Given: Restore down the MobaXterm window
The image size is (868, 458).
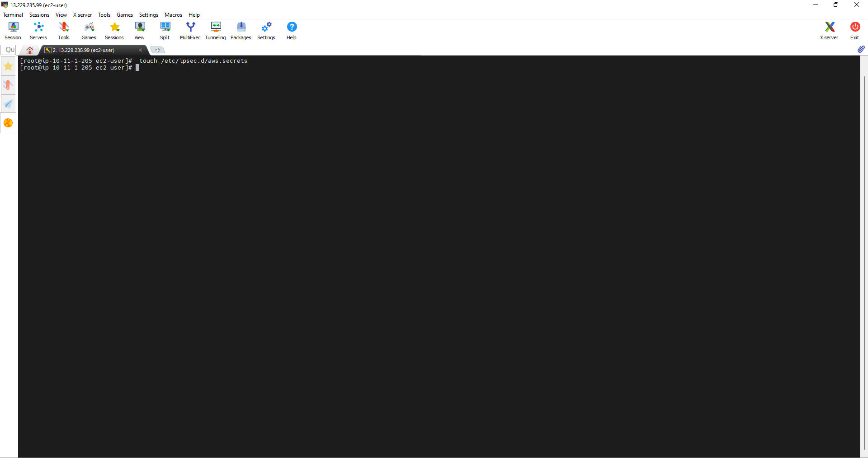Looking at the screenshot, I should pyautogui.click(x=836, y=5).
